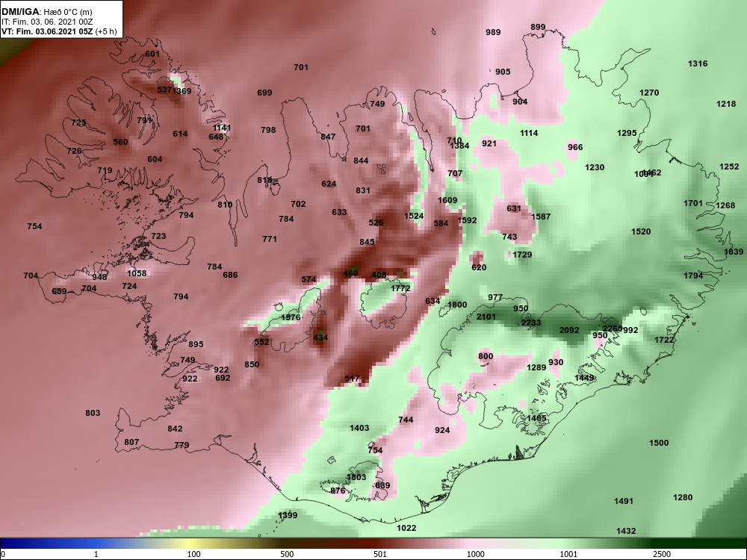Screen dimensions: 747x560
Task: Click the map value 1701
Action: [x=693, y=203]
